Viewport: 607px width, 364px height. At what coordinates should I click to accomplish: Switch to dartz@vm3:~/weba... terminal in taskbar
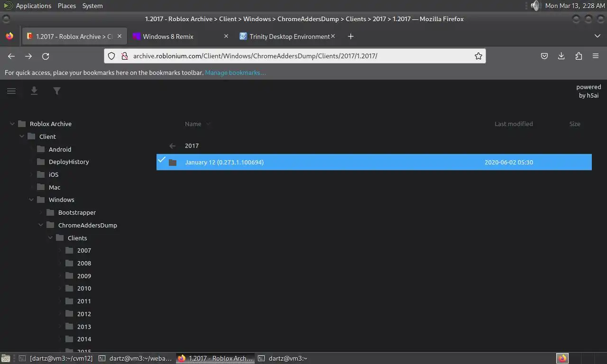pos(136,358)
